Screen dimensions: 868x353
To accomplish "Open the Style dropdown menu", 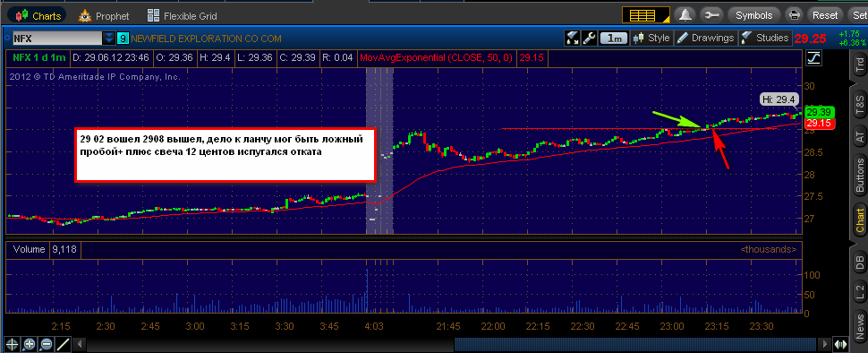I will click(x=652, y=39).
